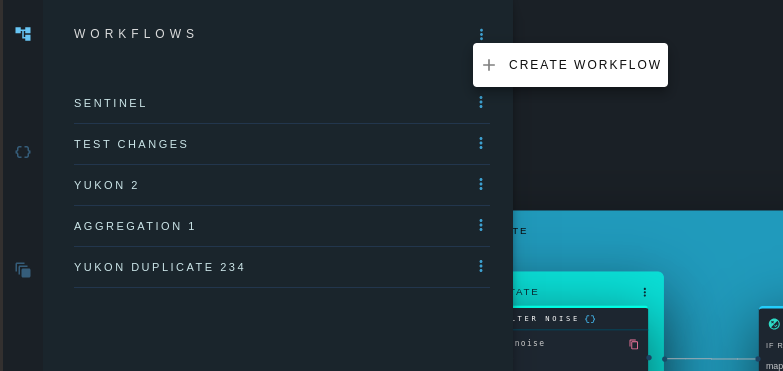This screenshot has height=371, width=783.
Task: Open the duplicate stacks icon in sidebar
Action: point(23,270)
